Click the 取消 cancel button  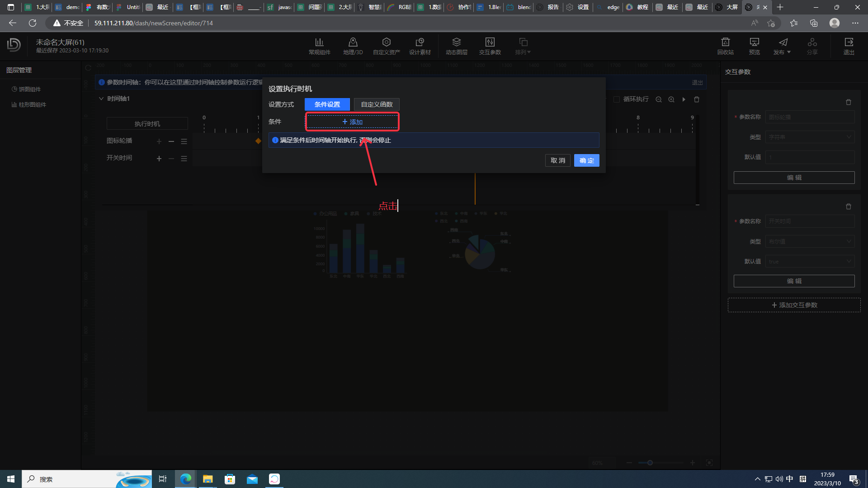tap(557, 160)
